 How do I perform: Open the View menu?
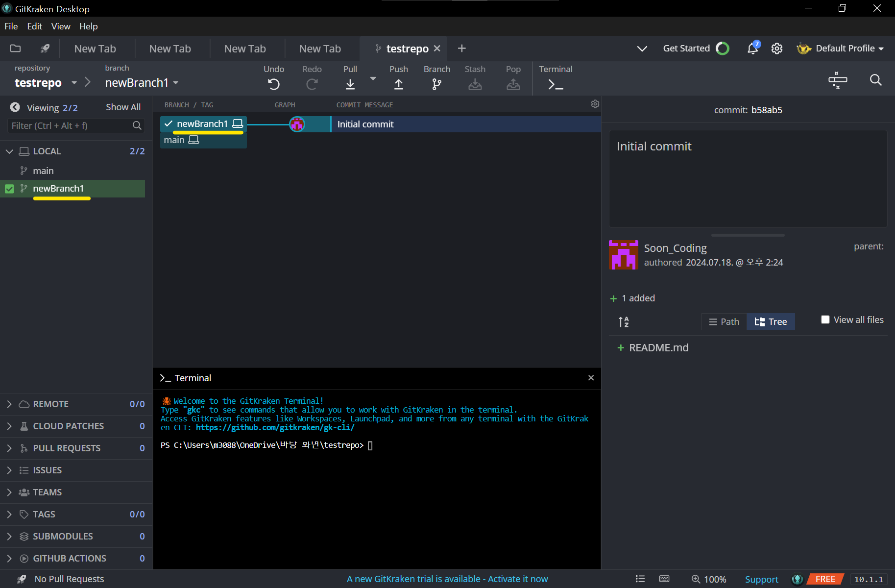[x=61, y=26]
